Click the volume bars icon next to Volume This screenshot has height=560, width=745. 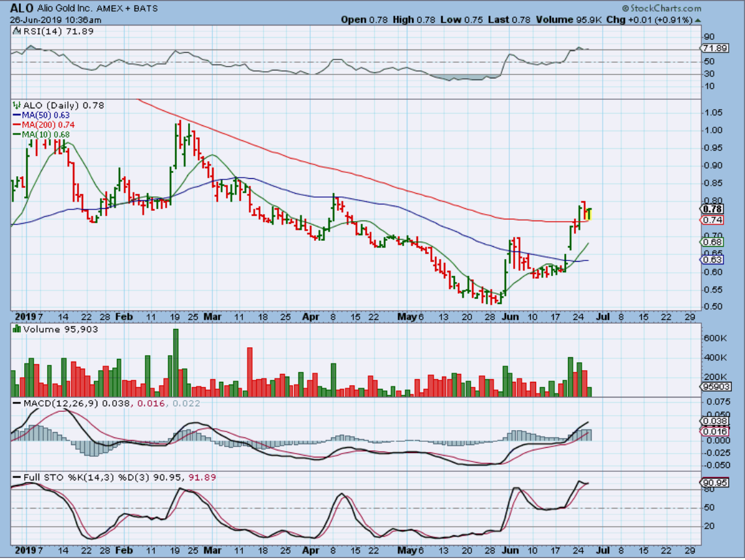coord(16,329)
